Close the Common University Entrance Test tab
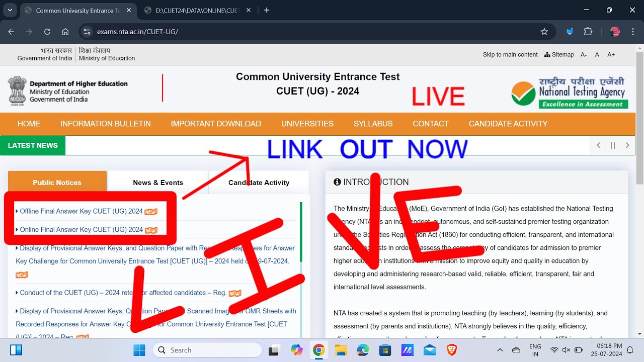 click(x=129, y=10)
